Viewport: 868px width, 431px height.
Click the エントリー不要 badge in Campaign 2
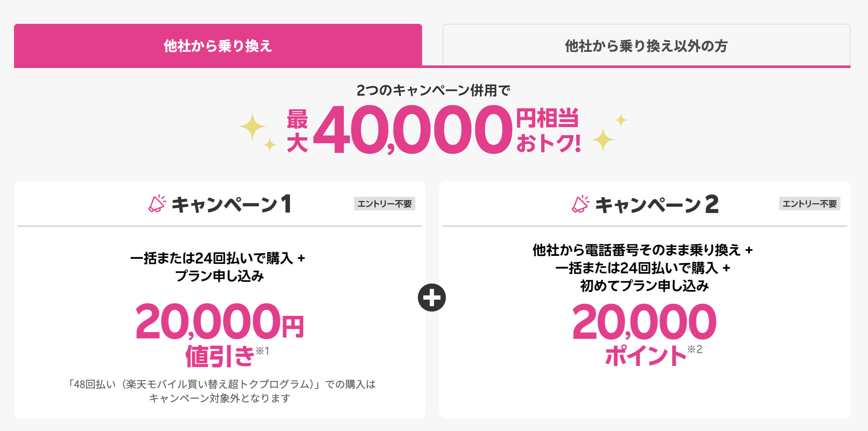810,204
